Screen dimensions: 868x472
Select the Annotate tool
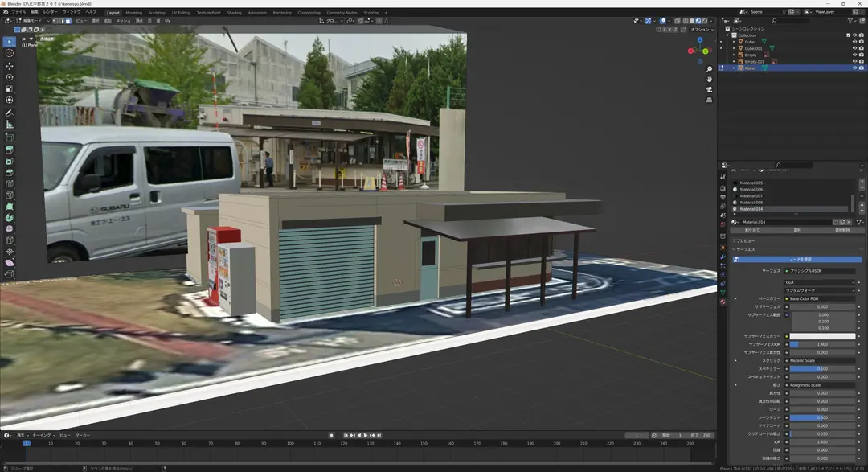10,113
